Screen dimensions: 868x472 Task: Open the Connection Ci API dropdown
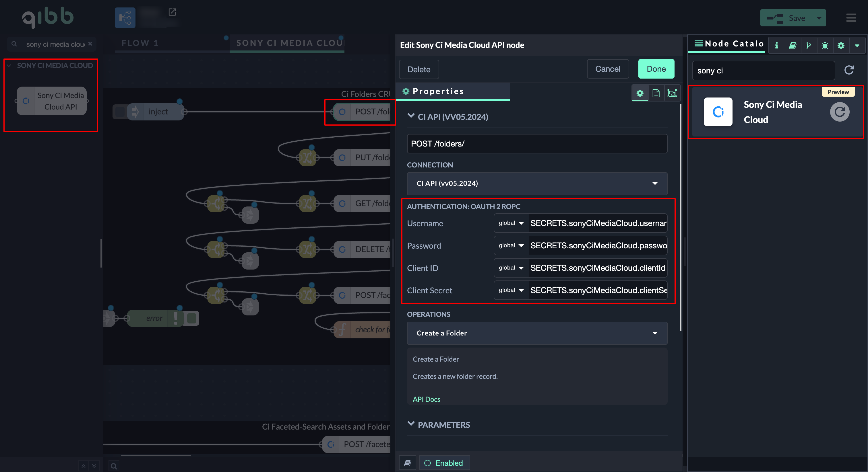[x=537, y=184]
